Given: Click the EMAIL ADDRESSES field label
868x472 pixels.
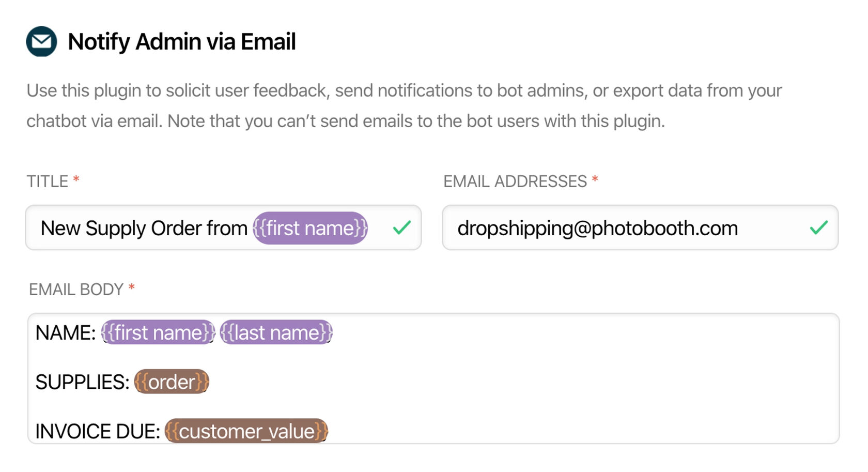Looking at the screenshot, I should [515, 181].
